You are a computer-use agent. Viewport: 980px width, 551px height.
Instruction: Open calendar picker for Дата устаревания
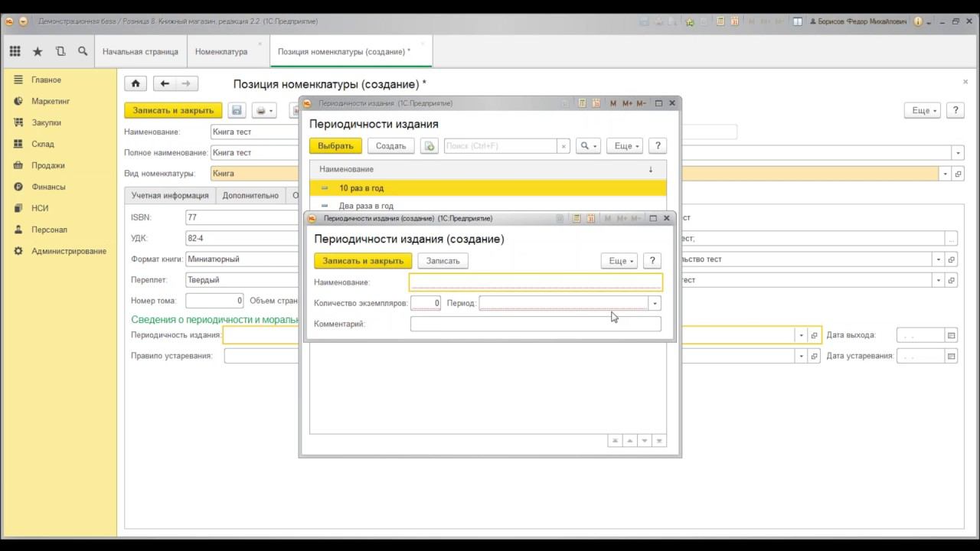pyautogui.click(x=951, y=356)
